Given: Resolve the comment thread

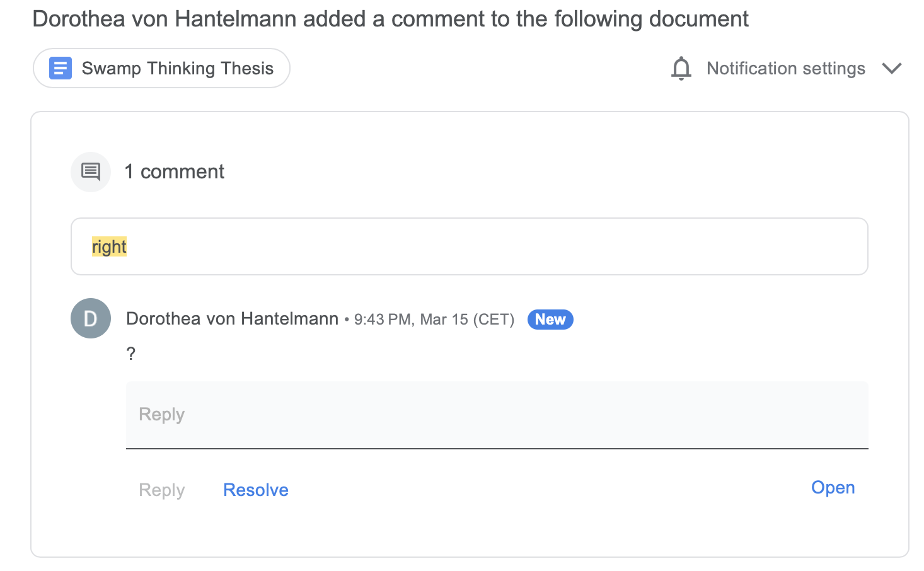Looking at the screenshot, I should [255, 490].
